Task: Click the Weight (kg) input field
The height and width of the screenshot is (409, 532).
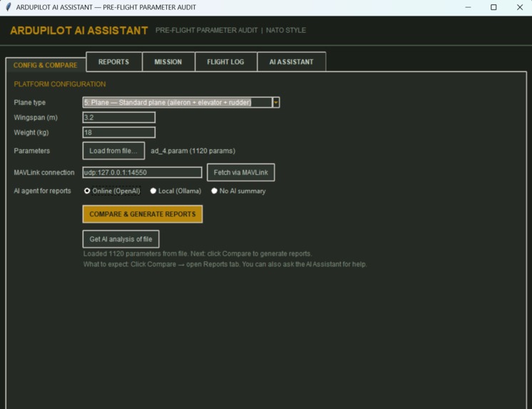Action: pos(119,132)
